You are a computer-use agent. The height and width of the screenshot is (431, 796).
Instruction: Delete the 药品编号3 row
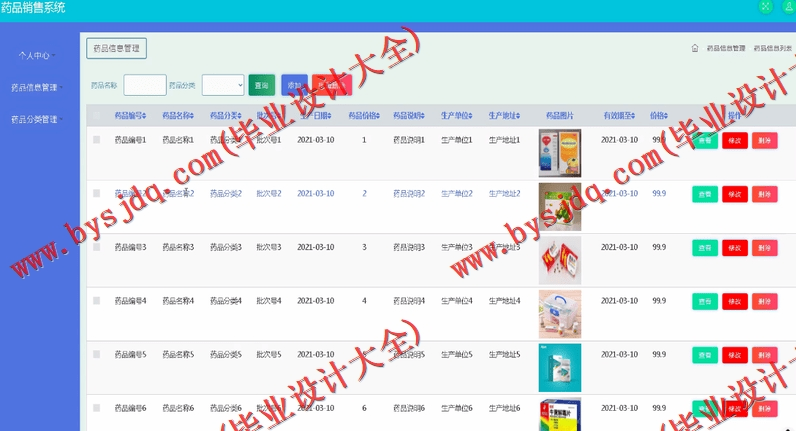click(x=765, y=248)
